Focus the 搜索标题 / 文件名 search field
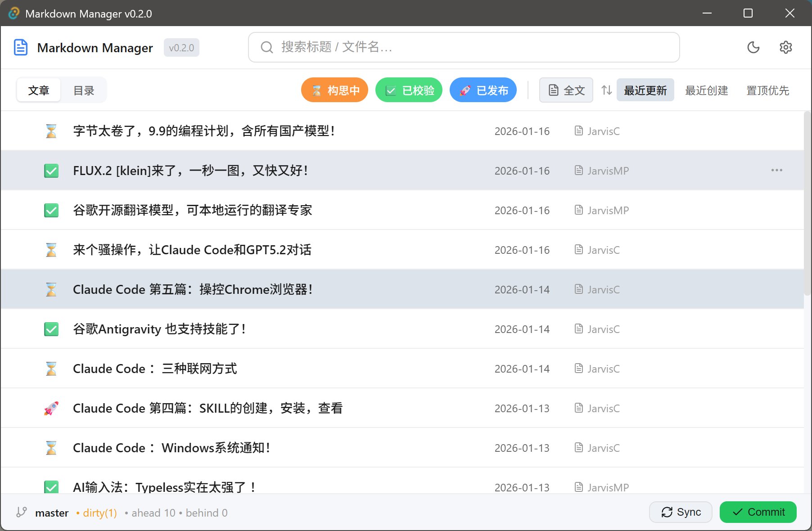 [464, 47]
